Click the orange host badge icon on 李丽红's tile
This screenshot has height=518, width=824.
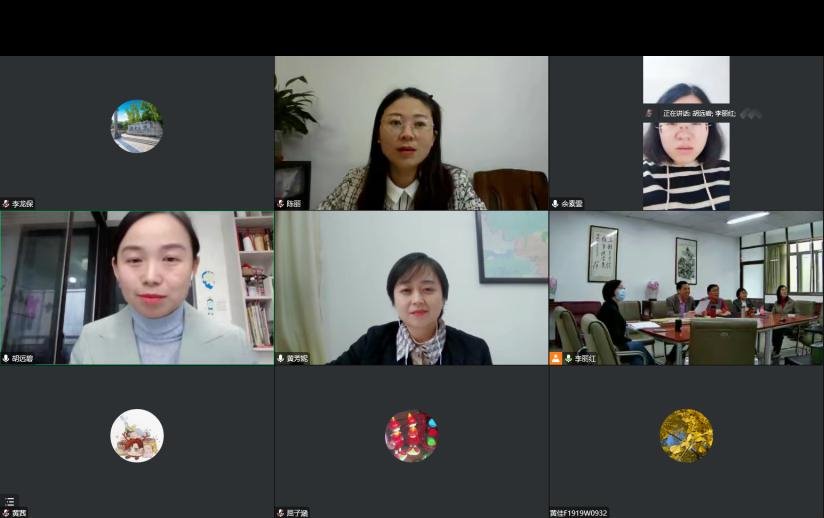(x=556, y=358)
